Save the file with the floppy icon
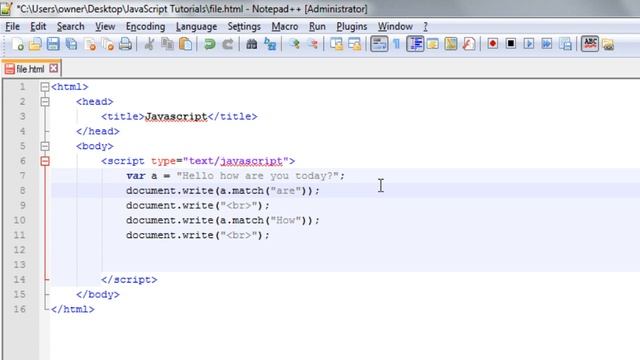640x360 pixels. [x=53, y=44]
